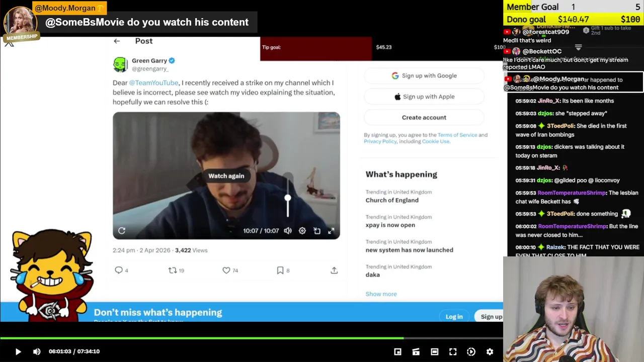
Task: Open the @TeamYouTube mention link
Action: (153, 83)
